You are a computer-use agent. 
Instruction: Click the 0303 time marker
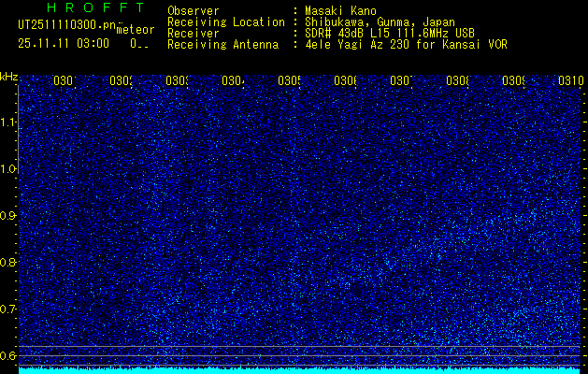(x=177, y=80)
